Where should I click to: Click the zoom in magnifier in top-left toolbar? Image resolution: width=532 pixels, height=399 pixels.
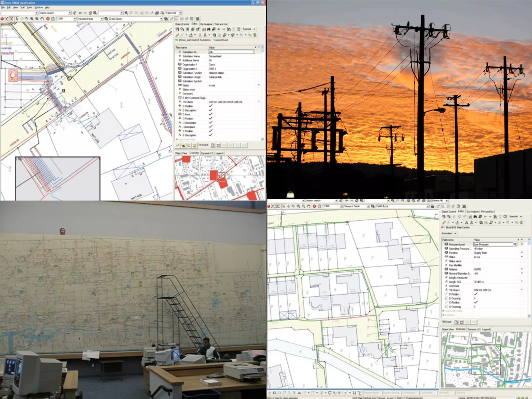pos(32,19)
